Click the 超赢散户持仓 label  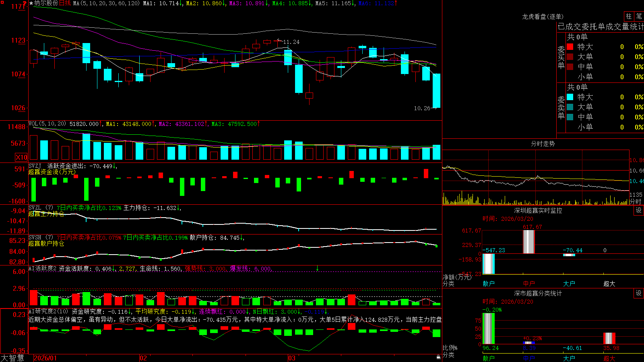(46, 243)
